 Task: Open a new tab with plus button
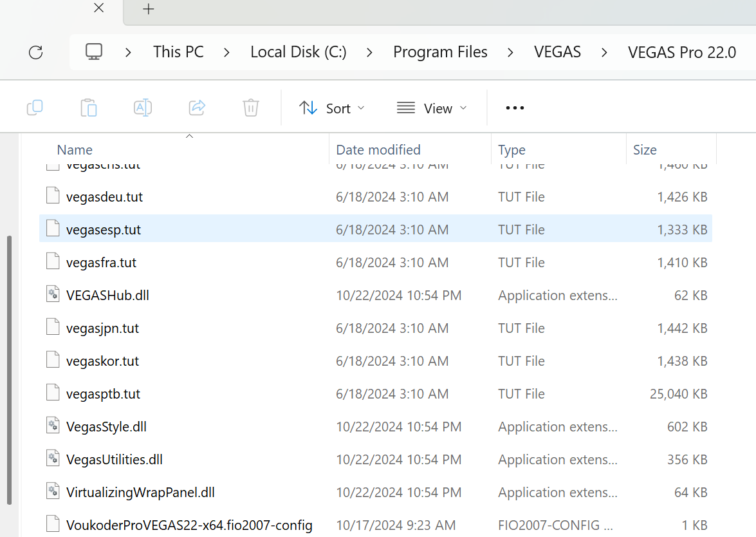149,9
